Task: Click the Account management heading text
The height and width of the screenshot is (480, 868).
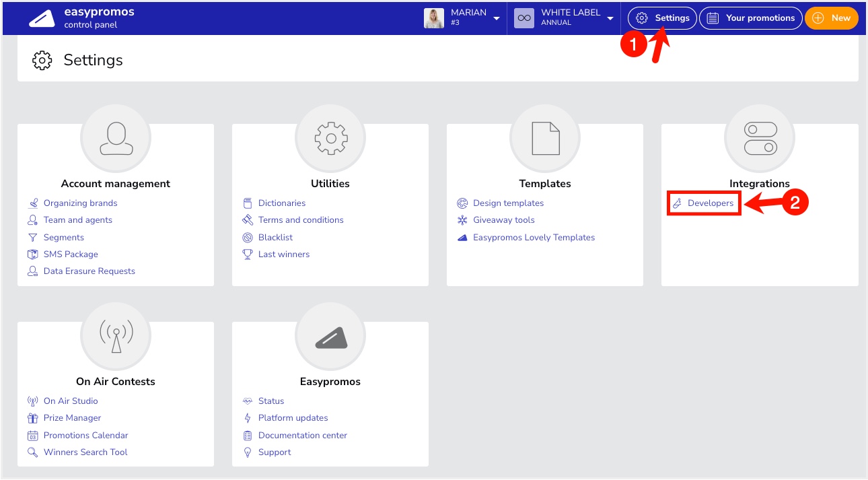Action: (x=116, y=184)
